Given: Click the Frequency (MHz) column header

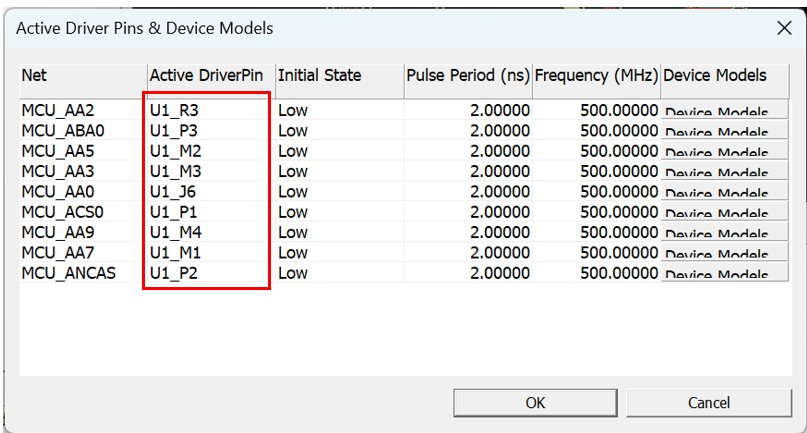Looking at the screenshot, I should pos(595,76).
